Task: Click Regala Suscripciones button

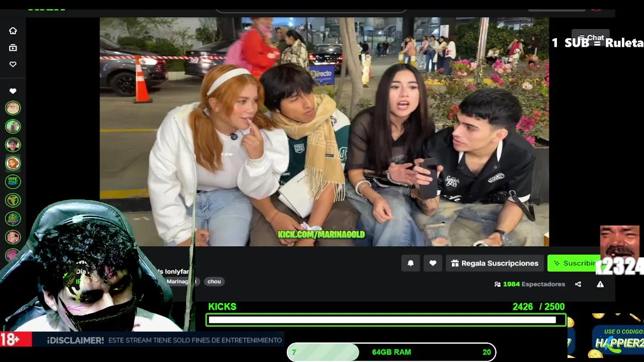Action: tap(495, 263)
